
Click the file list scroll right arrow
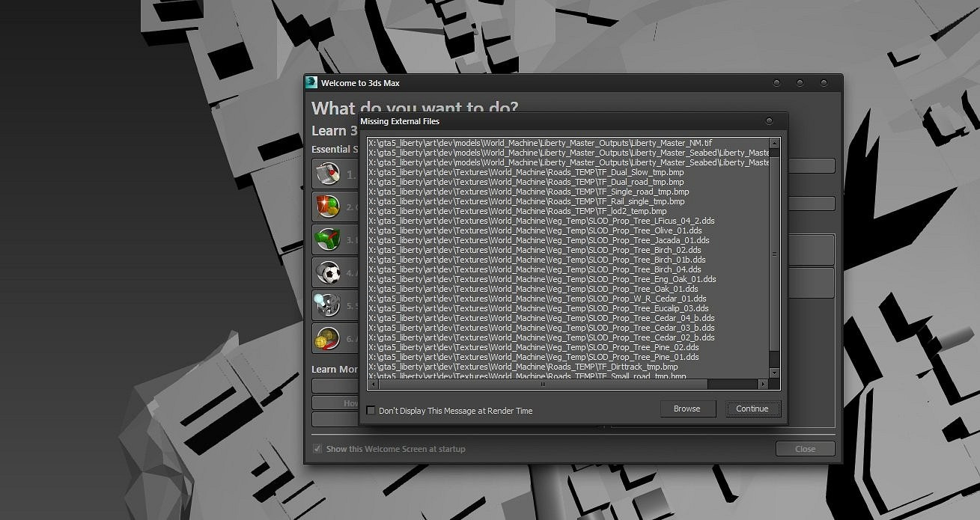763,385
